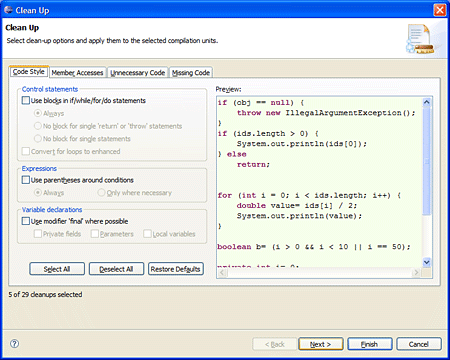Cancel the Clean Up dialog

pos(419,344)
